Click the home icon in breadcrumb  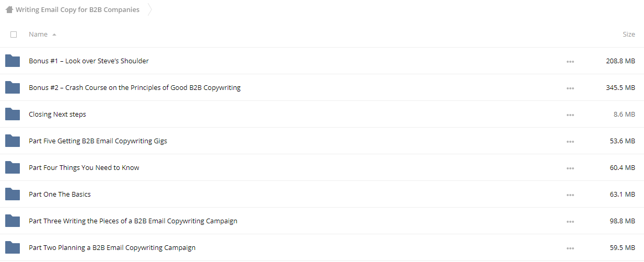pyautogui.click(x=9, y=9)
